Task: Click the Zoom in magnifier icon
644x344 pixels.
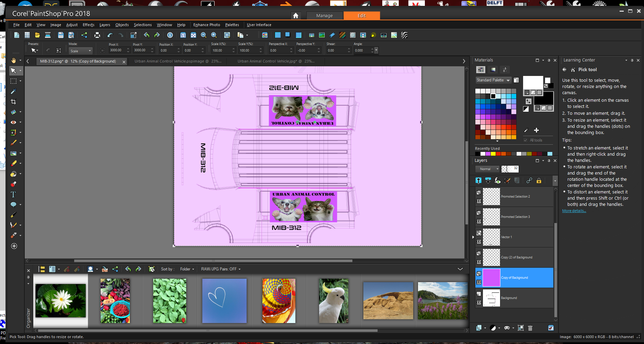Action: [214, 35]
